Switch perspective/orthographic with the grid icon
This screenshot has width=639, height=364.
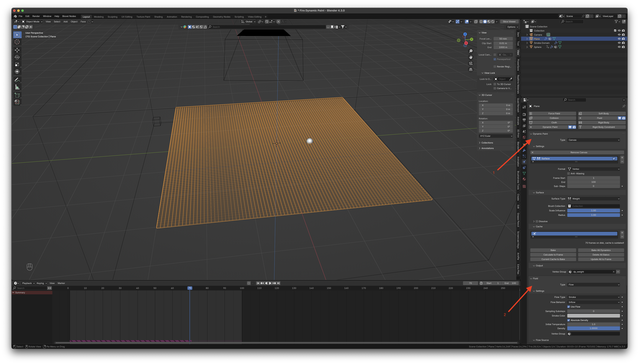click(x=471, y=69)
